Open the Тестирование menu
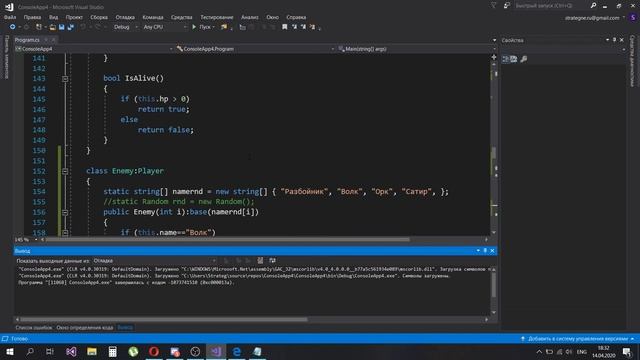 [x=217, y=17]
